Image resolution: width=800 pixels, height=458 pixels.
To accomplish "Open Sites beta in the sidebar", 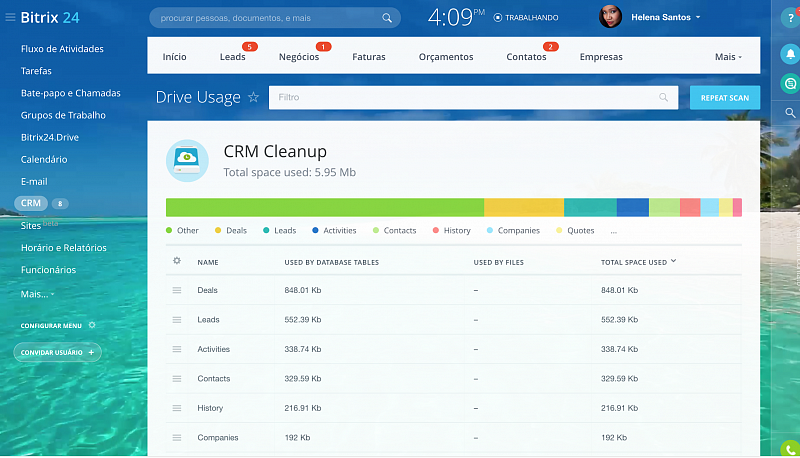I will pos(39,225).
